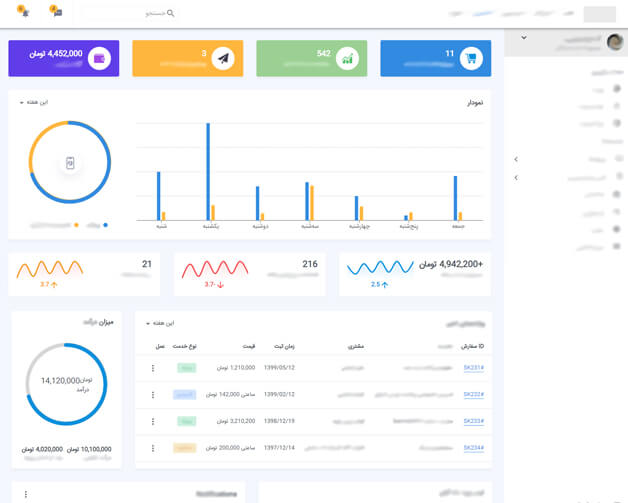Open the Notifications panel three-dot menu
The height and width of the screenshot is (503, 628).
[26, 494]
